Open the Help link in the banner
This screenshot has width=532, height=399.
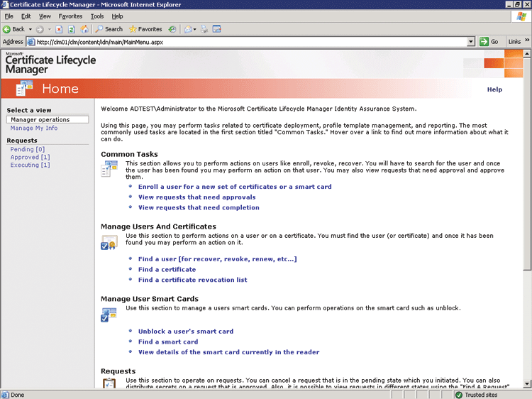494,89
